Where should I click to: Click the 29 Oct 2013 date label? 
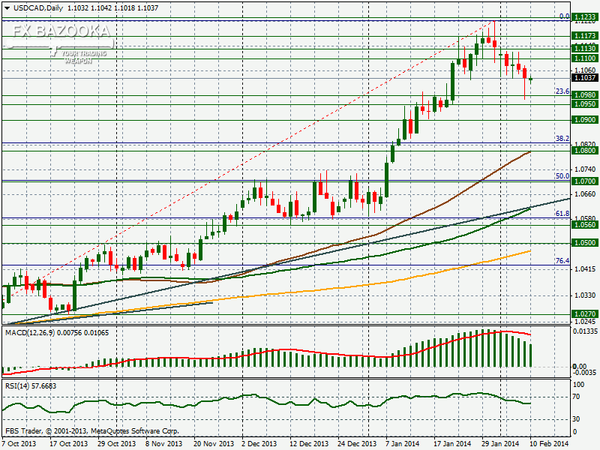[x=117, y=444]
